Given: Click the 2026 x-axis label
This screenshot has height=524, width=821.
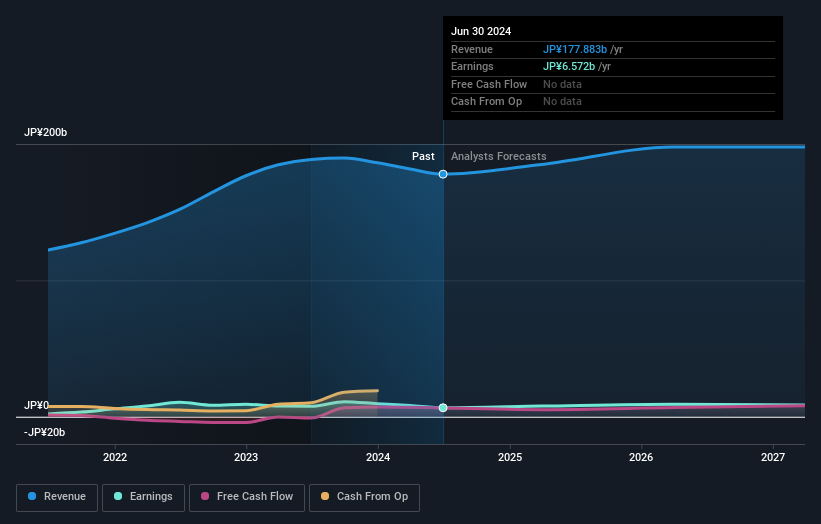Looking at the screenshot, I should [x=641, y=457].
